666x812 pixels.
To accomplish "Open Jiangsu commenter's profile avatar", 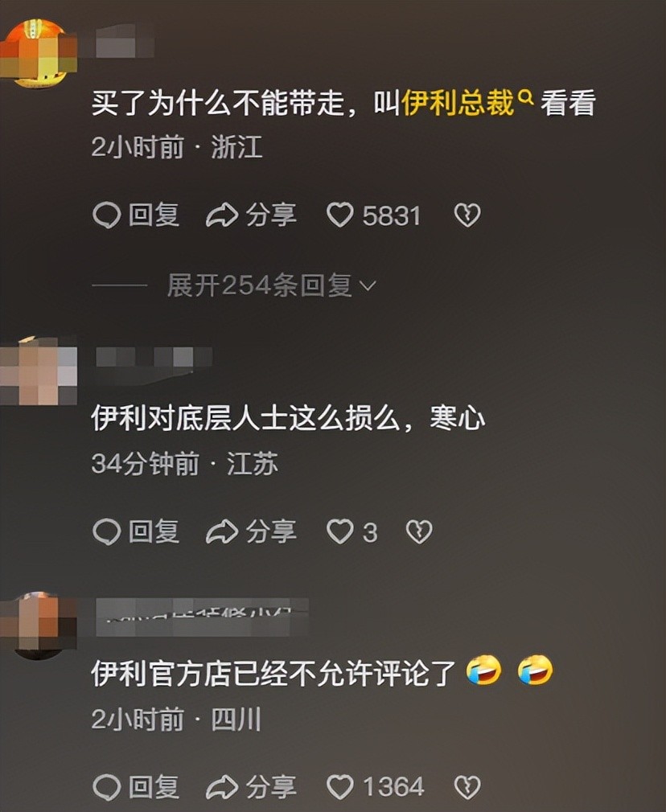I will tap(39, 371).
